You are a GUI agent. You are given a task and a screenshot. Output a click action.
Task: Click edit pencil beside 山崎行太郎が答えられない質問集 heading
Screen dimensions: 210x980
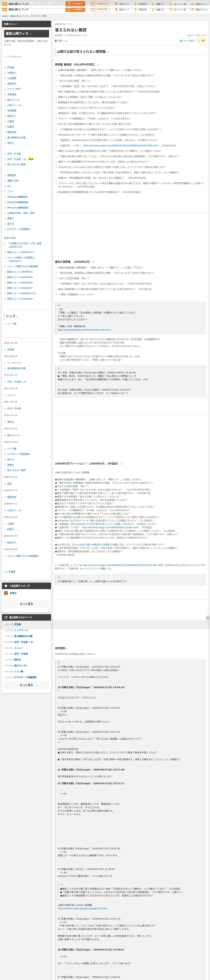coord(107,52)
